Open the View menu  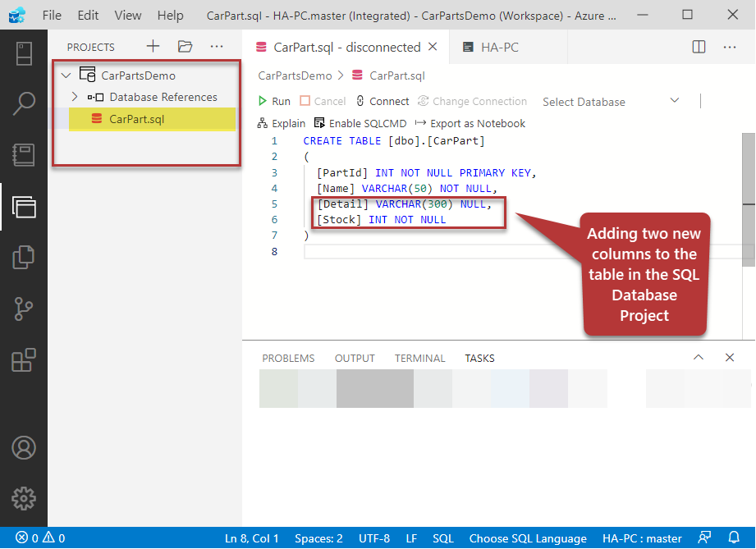[127, 16]
